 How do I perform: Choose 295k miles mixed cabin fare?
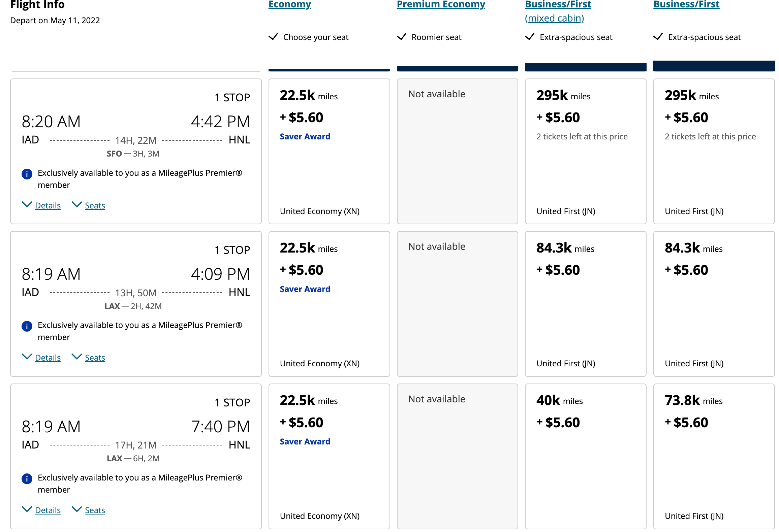(585, 151)
